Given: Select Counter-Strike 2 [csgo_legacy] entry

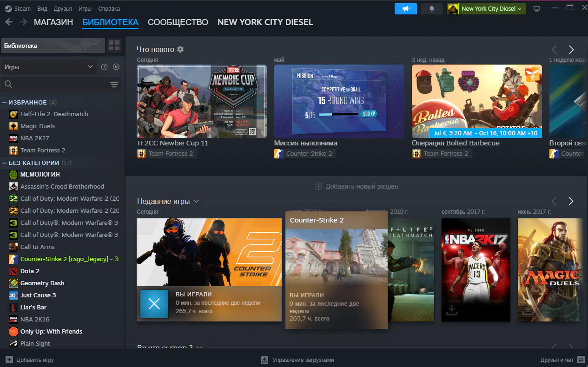Looking at the screenshot, I should click(x=64, y=259).
